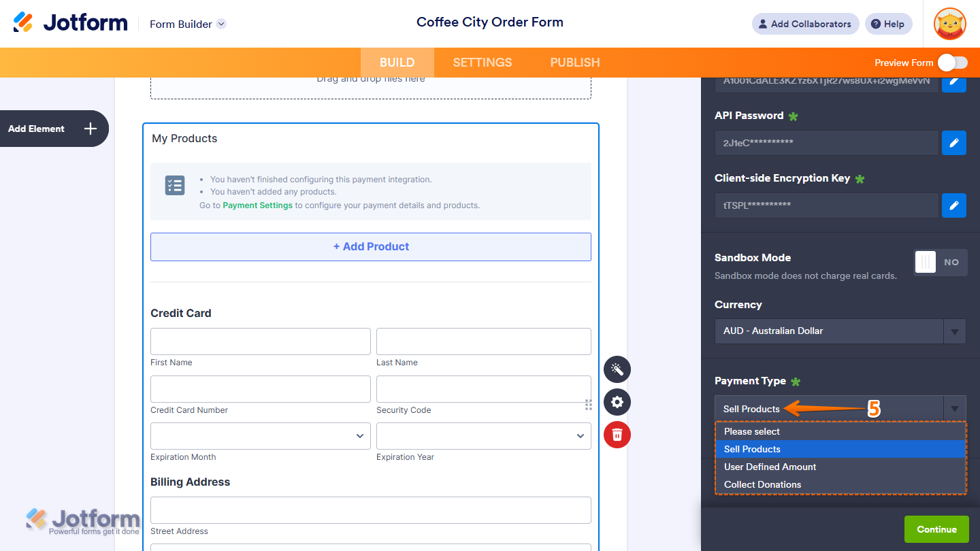Edit API Password with pencil icon
Viewport: 980px width, 551px height.
tap(953, 143)
